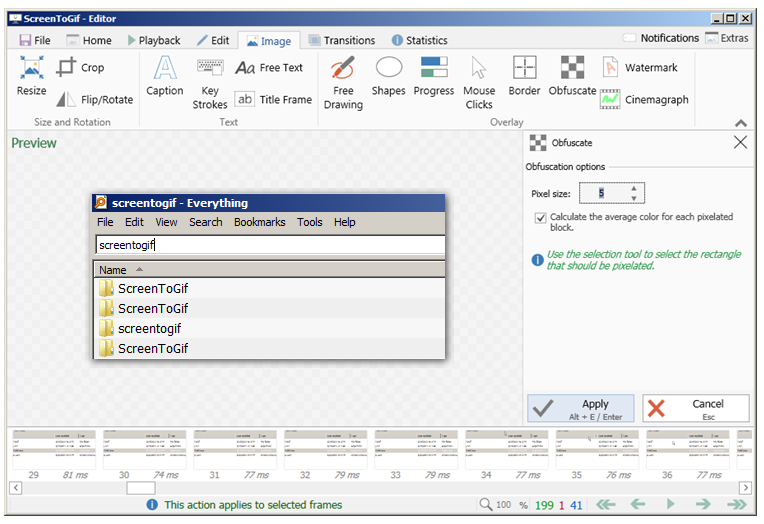Click the selected frame count 1
Image resolution: width=764 pixels, height=524 pixels.
(561, 505)
